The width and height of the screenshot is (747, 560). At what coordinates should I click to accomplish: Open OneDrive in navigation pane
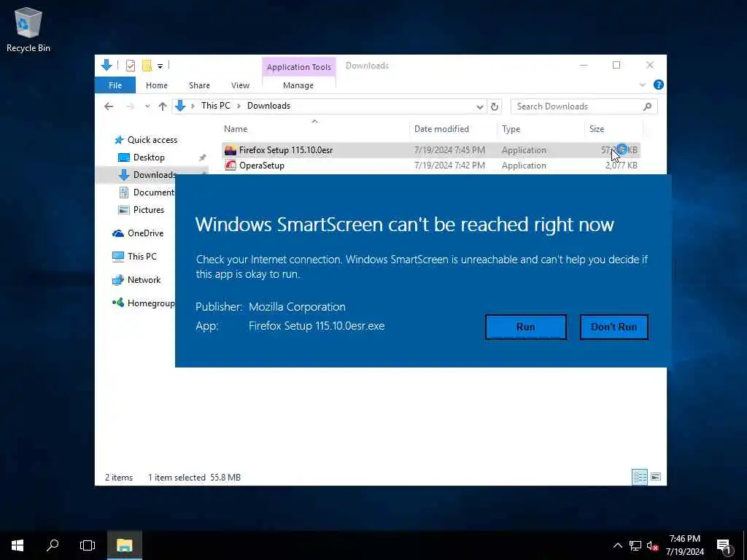[138, 233]
